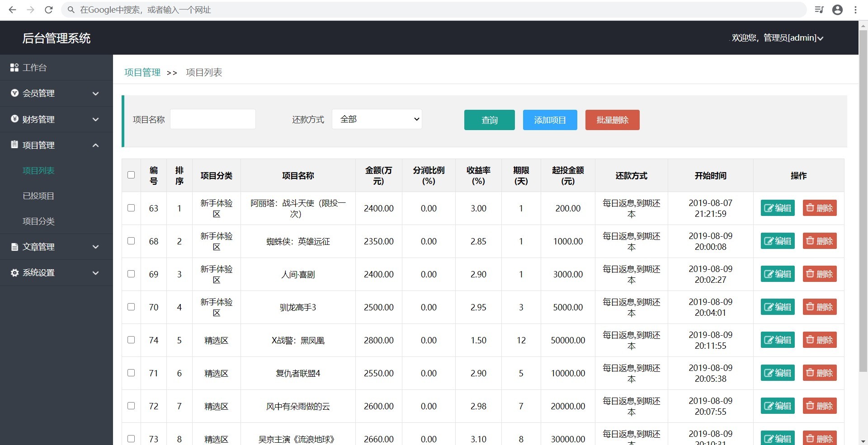The image size is (868, 445).
Task: Expand the 财务管理 menu chevron
Action: click(x=95, y=119)
